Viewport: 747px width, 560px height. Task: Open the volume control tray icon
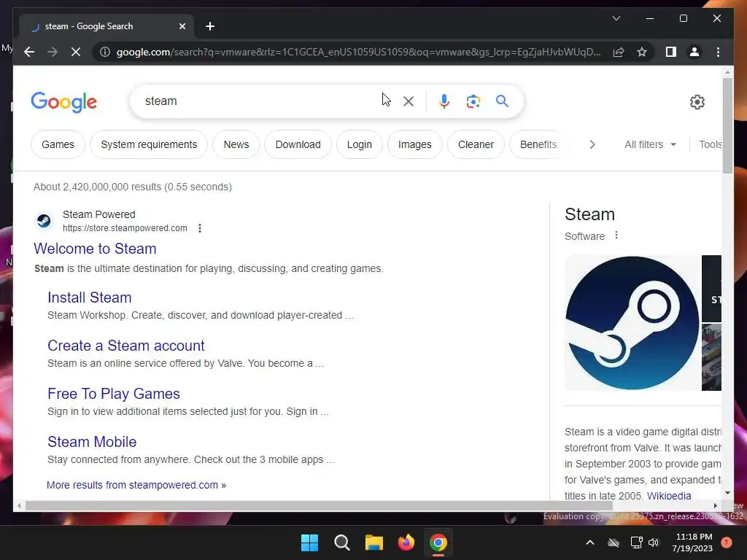(x=654, y=542)
